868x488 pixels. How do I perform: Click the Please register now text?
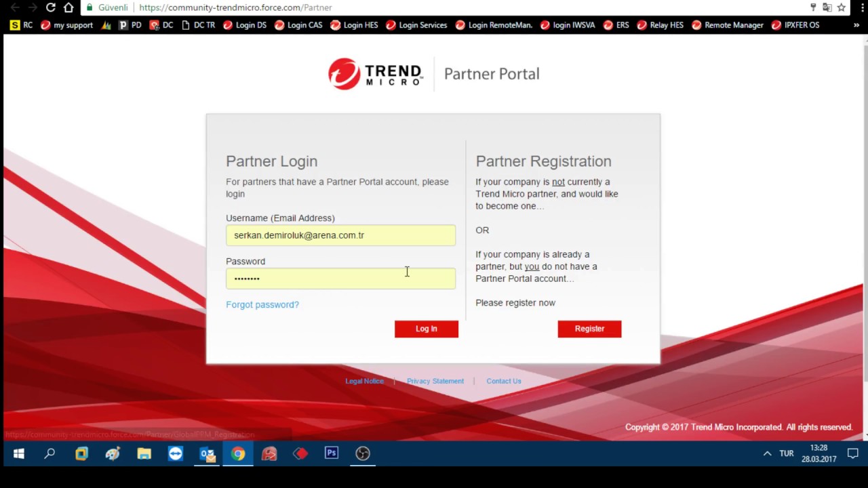515,303
